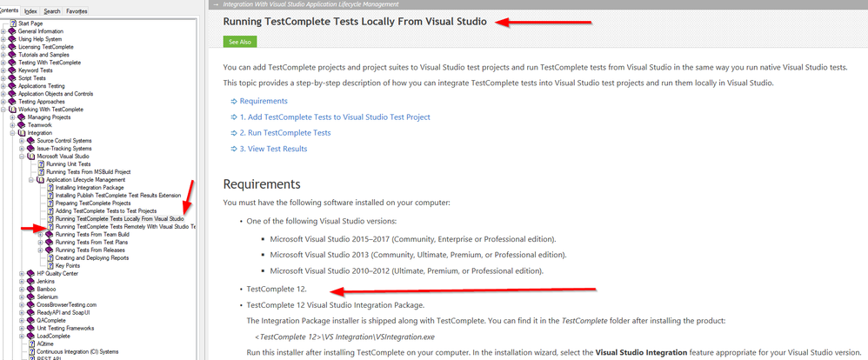Click the book icon beside HP Quality Center
Viewport: 868px width, 360px height.
point(30,273)
